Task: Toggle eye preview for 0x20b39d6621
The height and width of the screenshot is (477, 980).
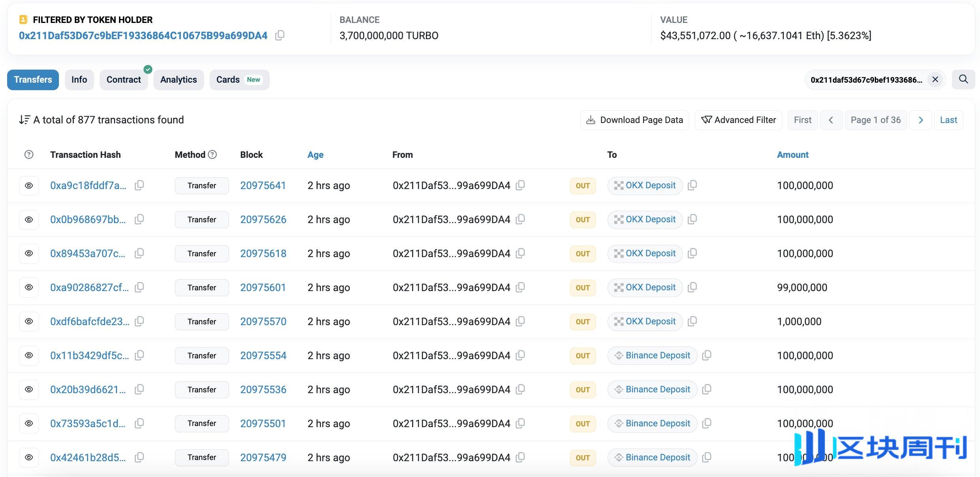Action: point(29,390)
